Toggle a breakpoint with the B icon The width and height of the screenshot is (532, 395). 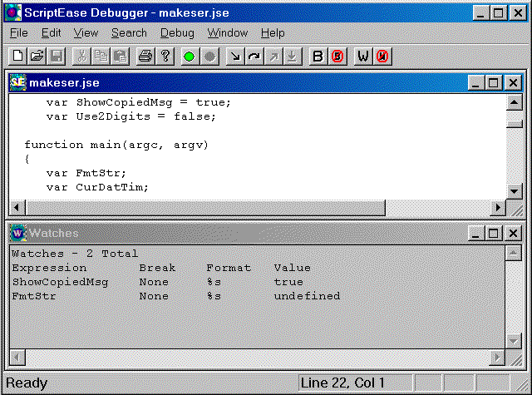click(318, 56)
